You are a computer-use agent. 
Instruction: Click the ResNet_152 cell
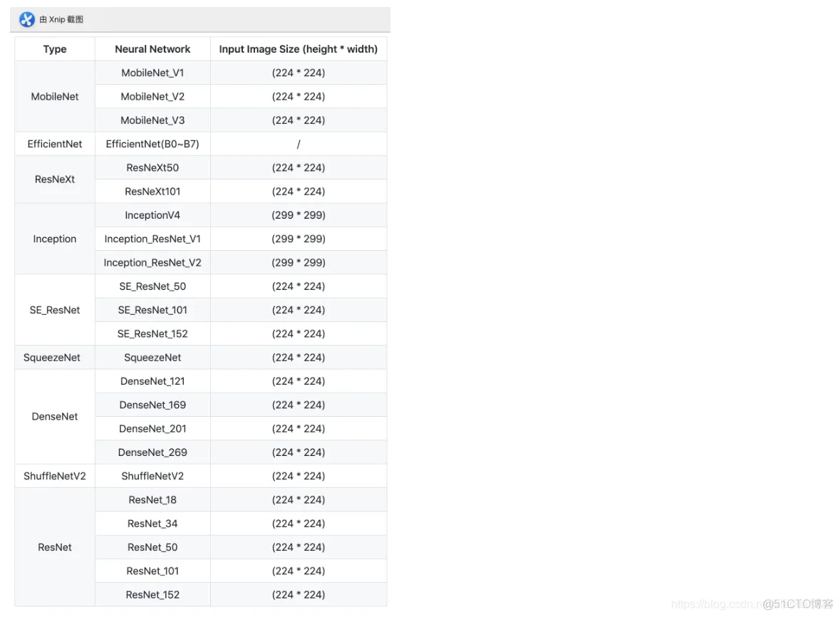point(152,594)
